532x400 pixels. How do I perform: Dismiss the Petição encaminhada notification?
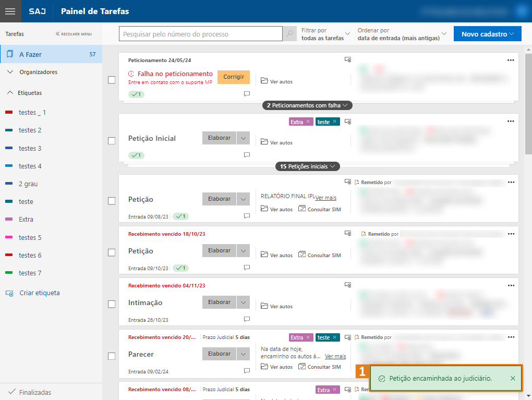pyautogui.click(x=513, y=379)
